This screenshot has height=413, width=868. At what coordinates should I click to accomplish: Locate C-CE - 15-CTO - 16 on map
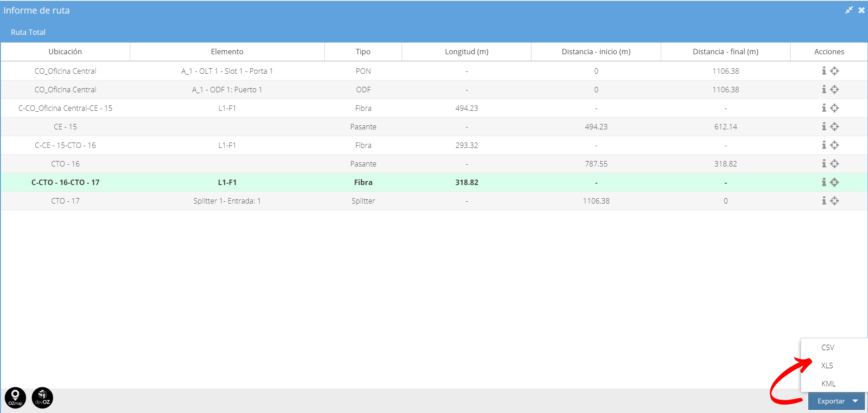pyautogui.click(x=835, y=145)
